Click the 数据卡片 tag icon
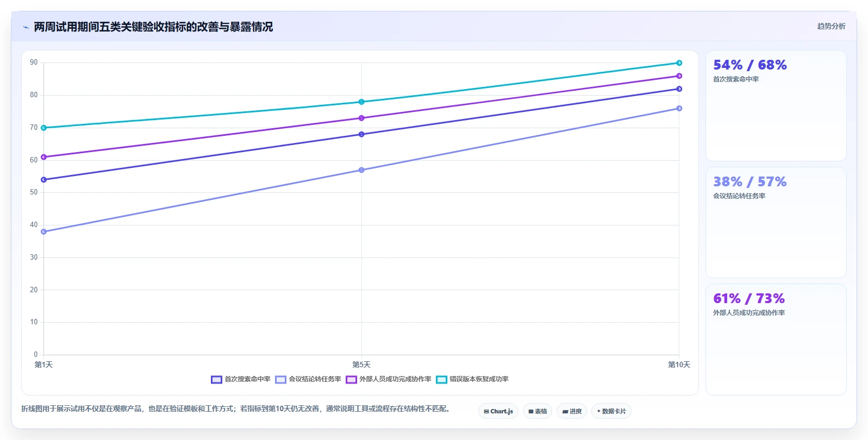The height and width of the screenshot is (440, 868). pos(598,411)
